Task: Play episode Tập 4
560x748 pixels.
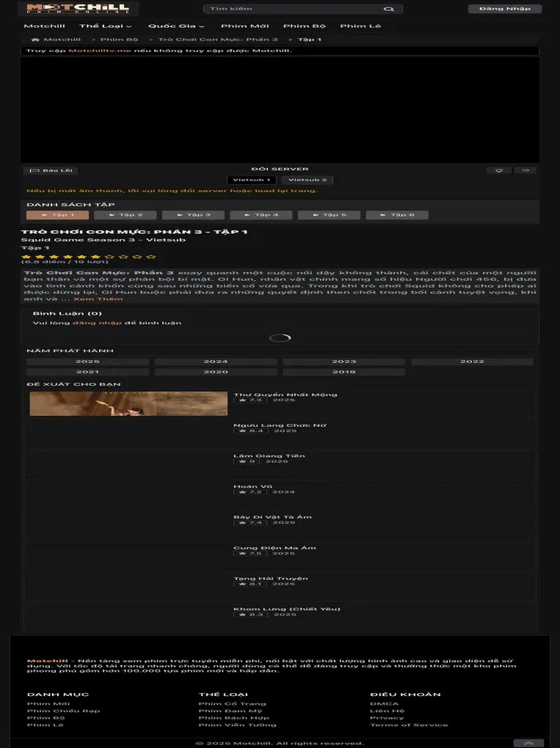Action: pyautogui.click(x=262, y=215)
